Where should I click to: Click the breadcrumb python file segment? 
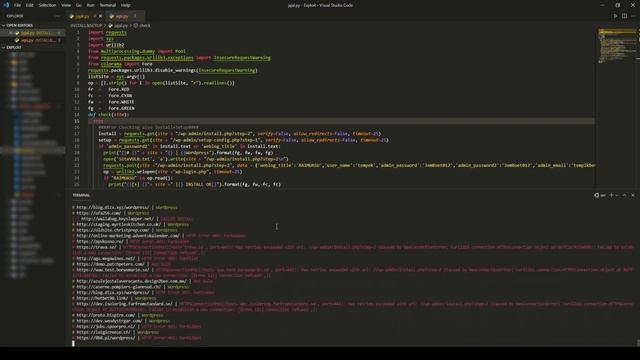coord(118,26)
